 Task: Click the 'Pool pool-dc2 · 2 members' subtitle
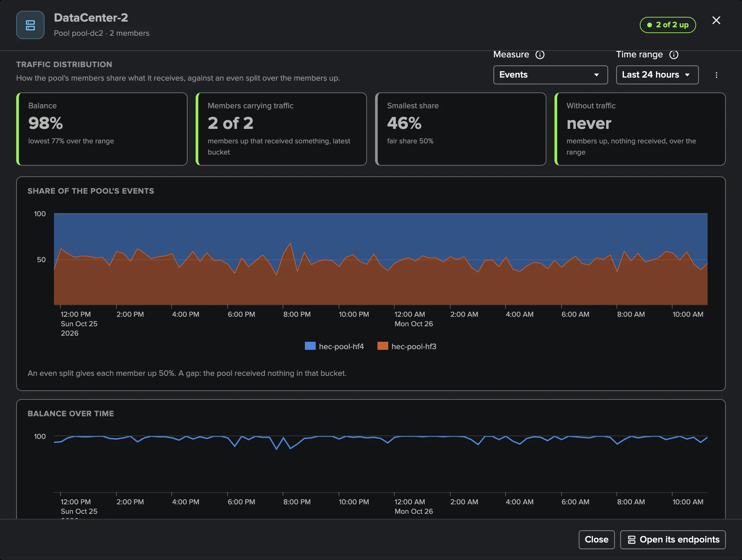[x=102, y=33]
